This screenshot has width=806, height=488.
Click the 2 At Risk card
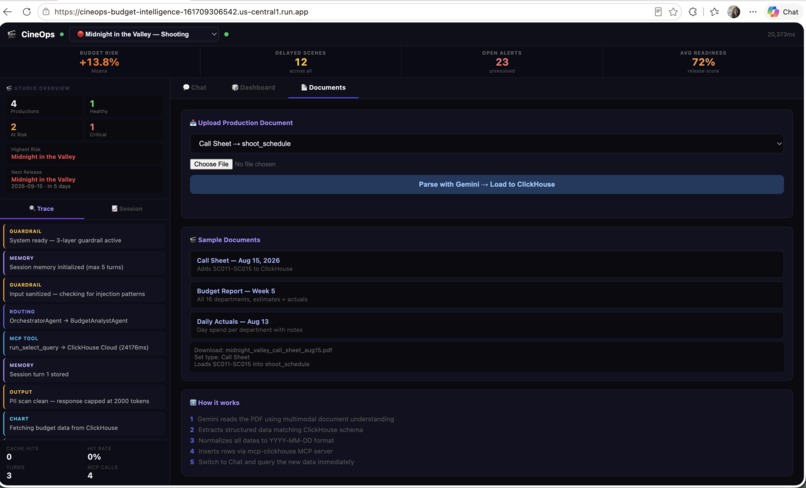pos(45,130)
